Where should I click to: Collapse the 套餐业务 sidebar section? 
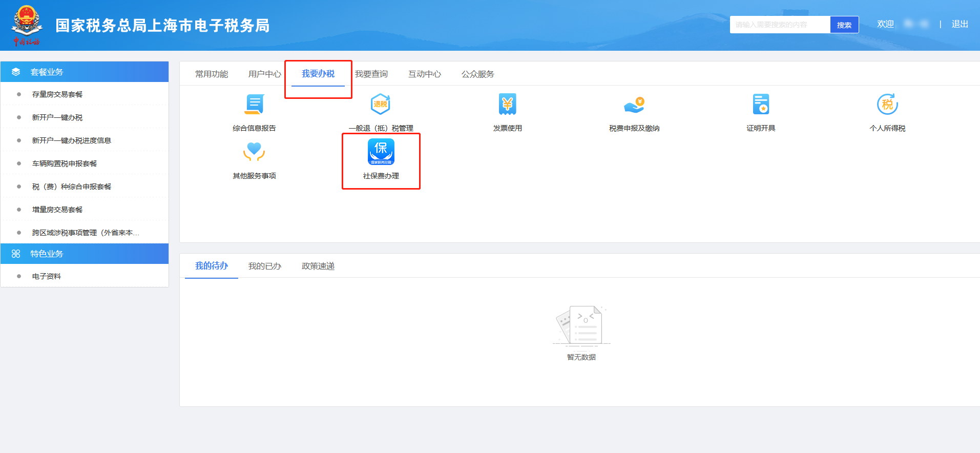point(85,72)
